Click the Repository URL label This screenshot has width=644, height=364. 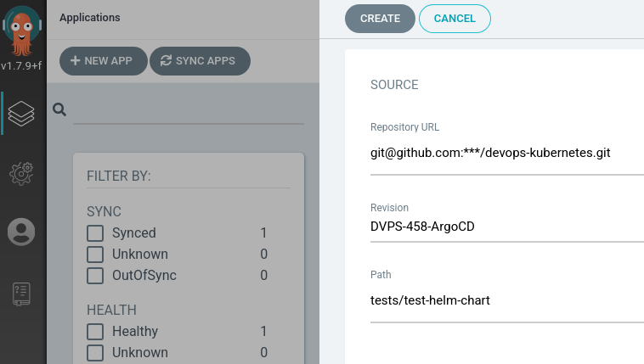pyautogui.click(x=404, y=127)
